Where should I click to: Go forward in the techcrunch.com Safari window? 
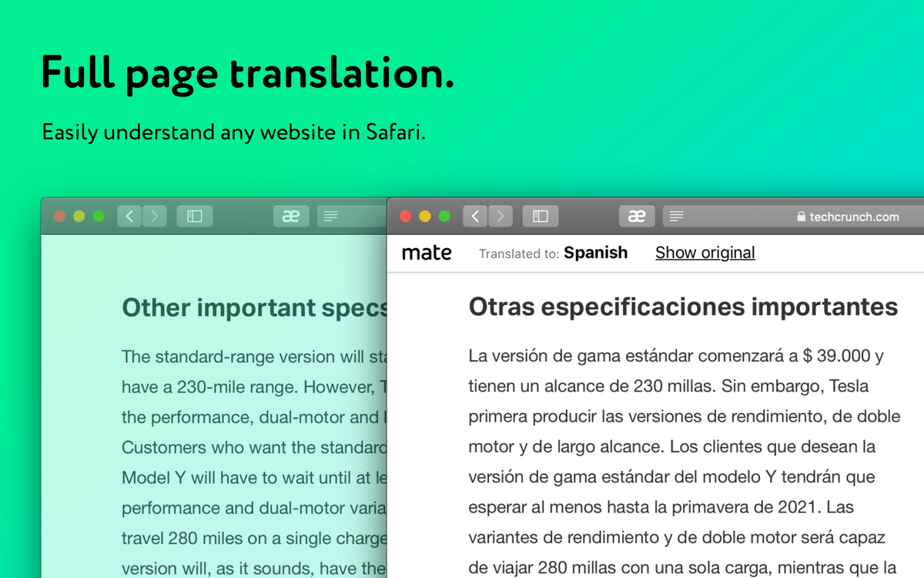(500, 217)
